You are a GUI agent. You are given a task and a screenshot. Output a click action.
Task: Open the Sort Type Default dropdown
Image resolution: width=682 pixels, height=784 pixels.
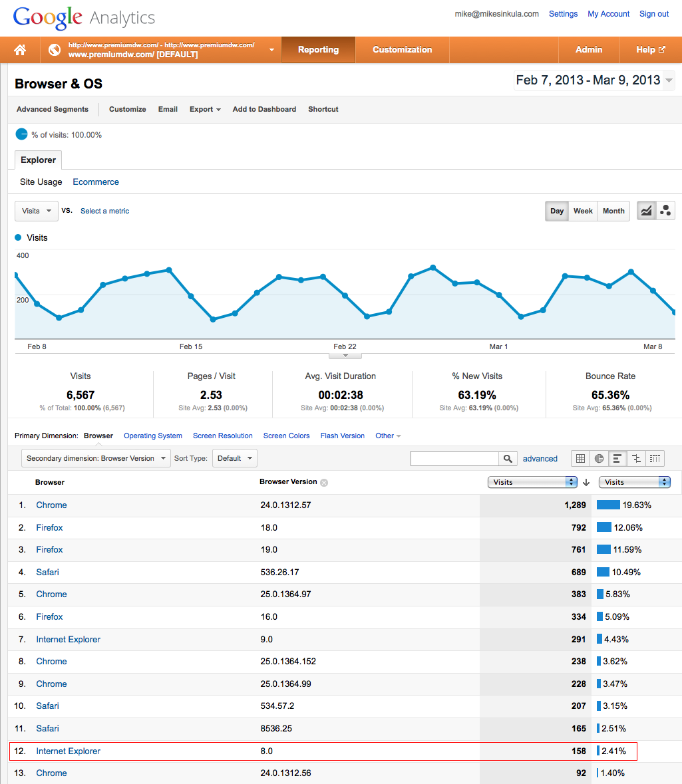pyautogui.click(x=235, y=458)
